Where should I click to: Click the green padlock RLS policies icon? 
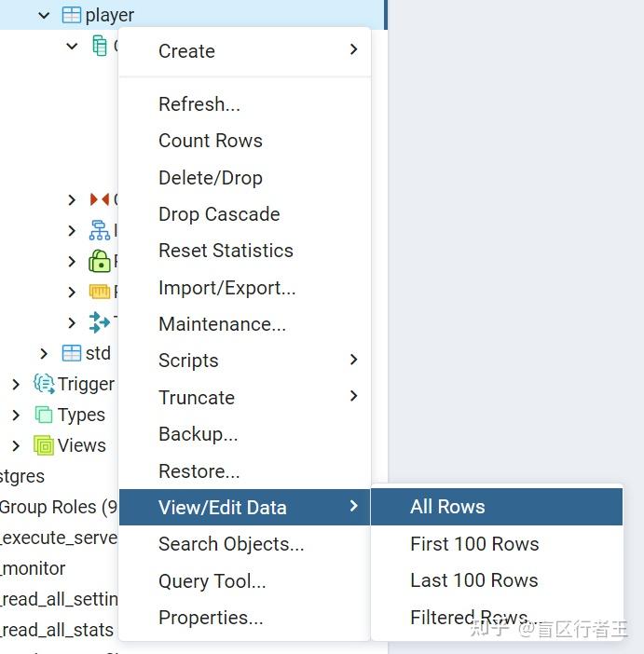point(100,261)
